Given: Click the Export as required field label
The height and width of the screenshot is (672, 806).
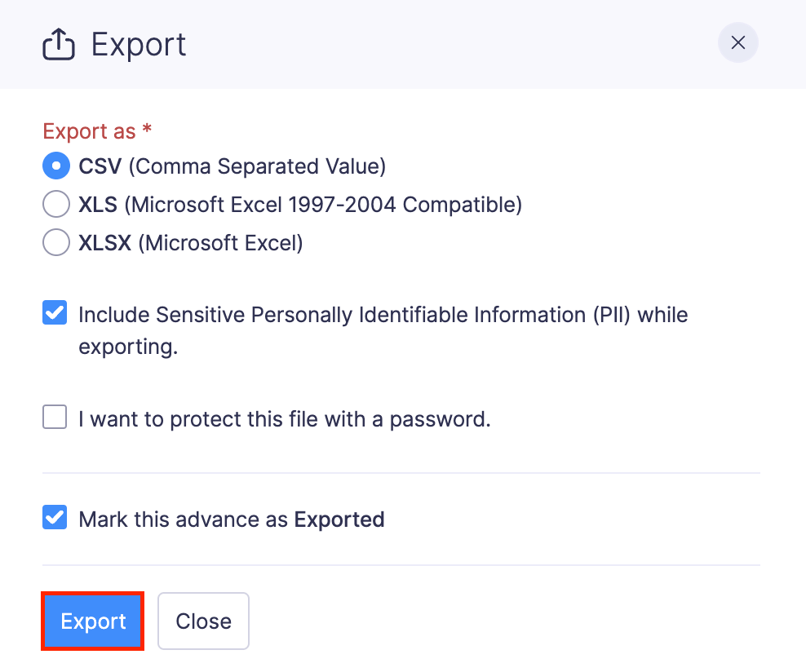Looking at the screenshot, I should click(96, 131).
